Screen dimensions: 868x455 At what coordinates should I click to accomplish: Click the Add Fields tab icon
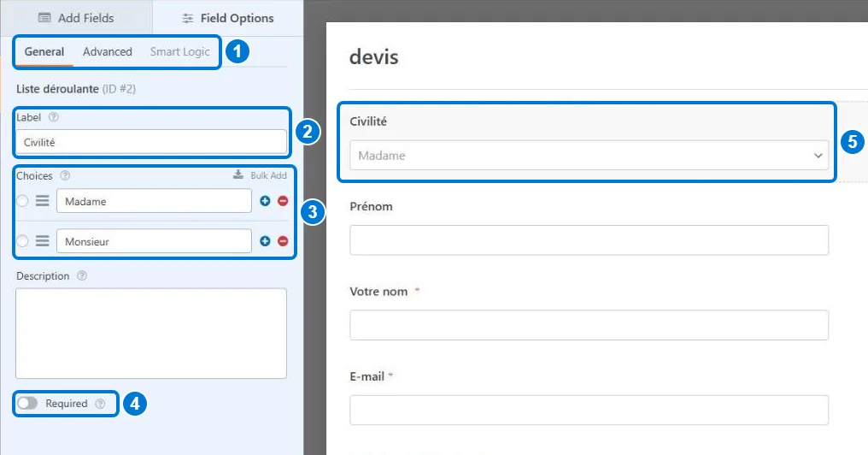click(x=44, y=18)
